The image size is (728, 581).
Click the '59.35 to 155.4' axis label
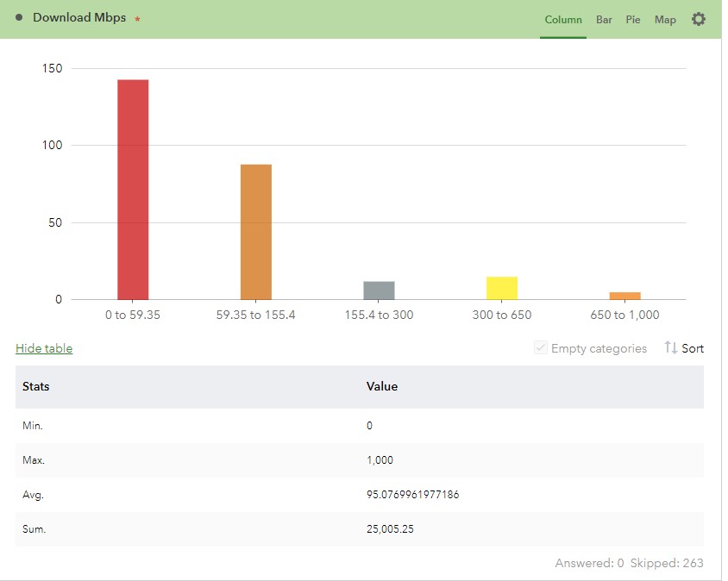256,315
